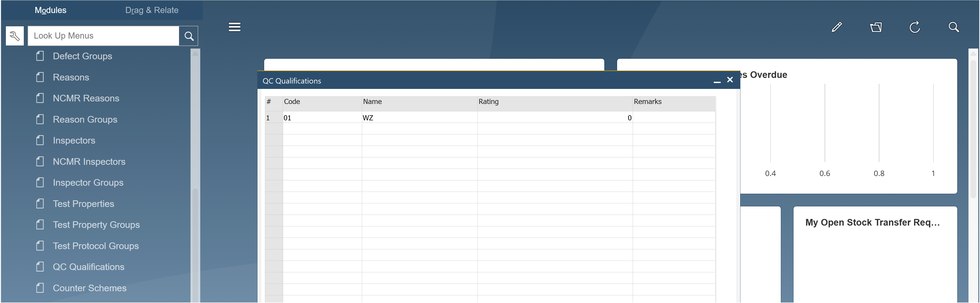
Task: Click the document icon beside Test Protocol Groups
Action: 40,246
